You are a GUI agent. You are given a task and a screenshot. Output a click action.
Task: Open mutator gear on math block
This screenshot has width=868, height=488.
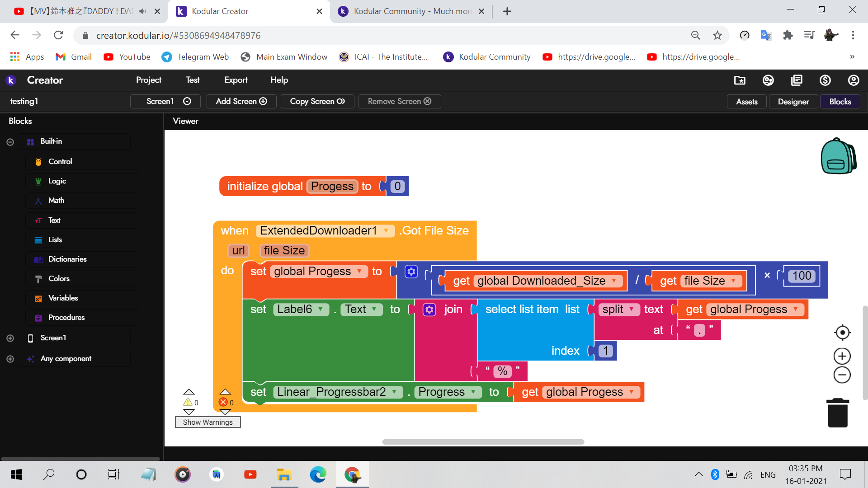pos(411,272)
